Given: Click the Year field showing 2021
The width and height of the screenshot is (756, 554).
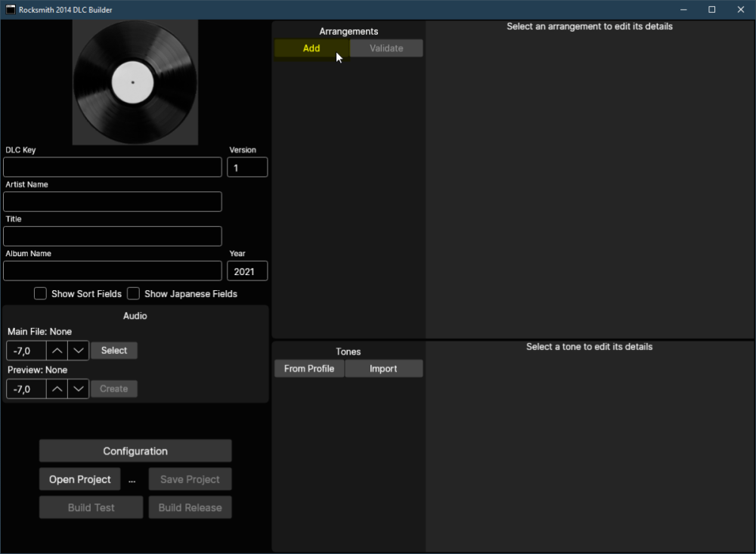Looking at the screenshot, I should click(x=247, y=271).
